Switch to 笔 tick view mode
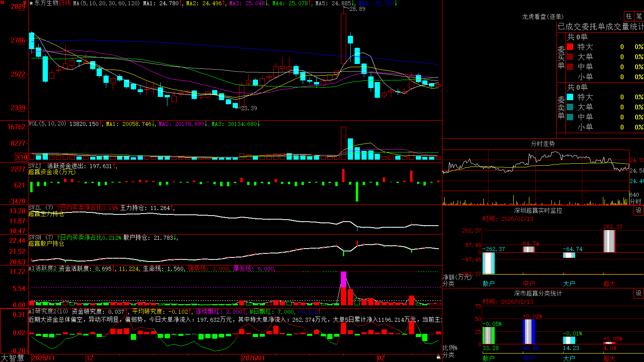644x362 pixels. point(639,16)
